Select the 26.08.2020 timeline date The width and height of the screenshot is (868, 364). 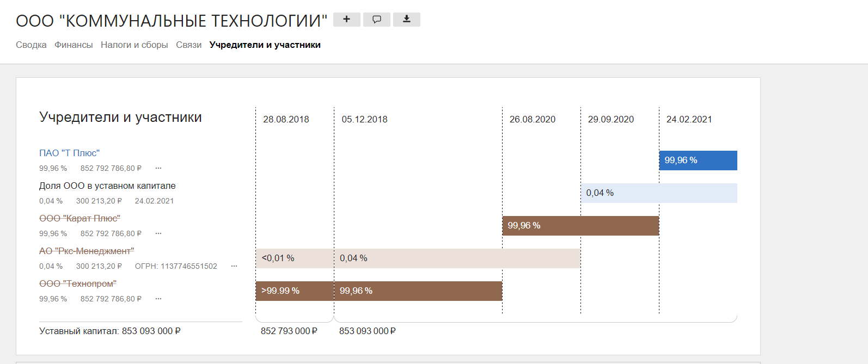pyautogui.click(x=532, y=119)
